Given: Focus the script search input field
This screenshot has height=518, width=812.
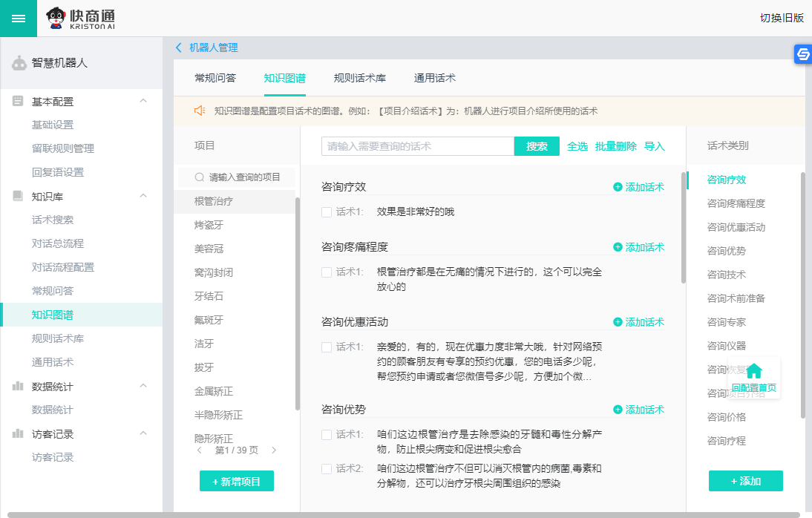Looking at the screenshot, I should pos(417,146).
